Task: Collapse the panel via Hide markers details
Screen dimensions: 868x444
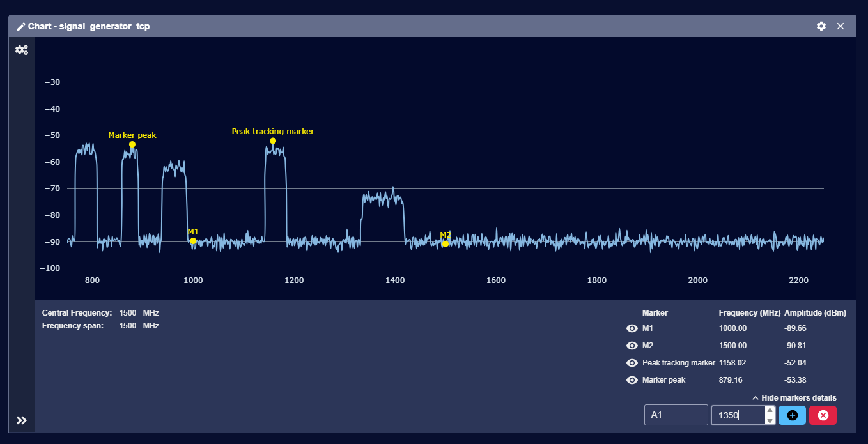Action: coord(796,397)
